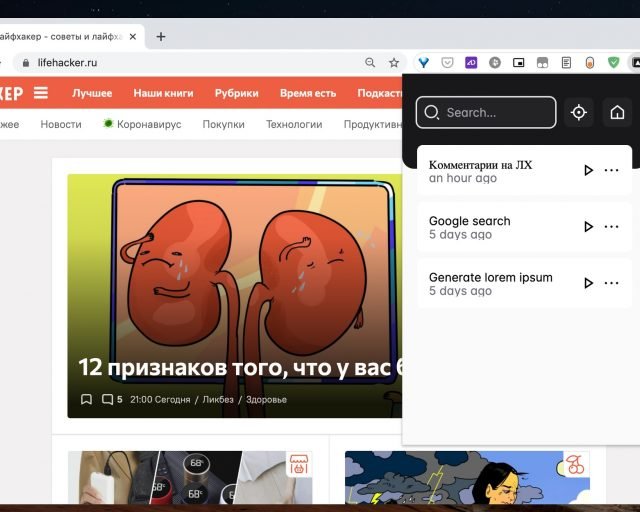The height and width of the screenshot is (512, 640).
Task: Click the Search field in extension popup
Action: coord(486,112)
